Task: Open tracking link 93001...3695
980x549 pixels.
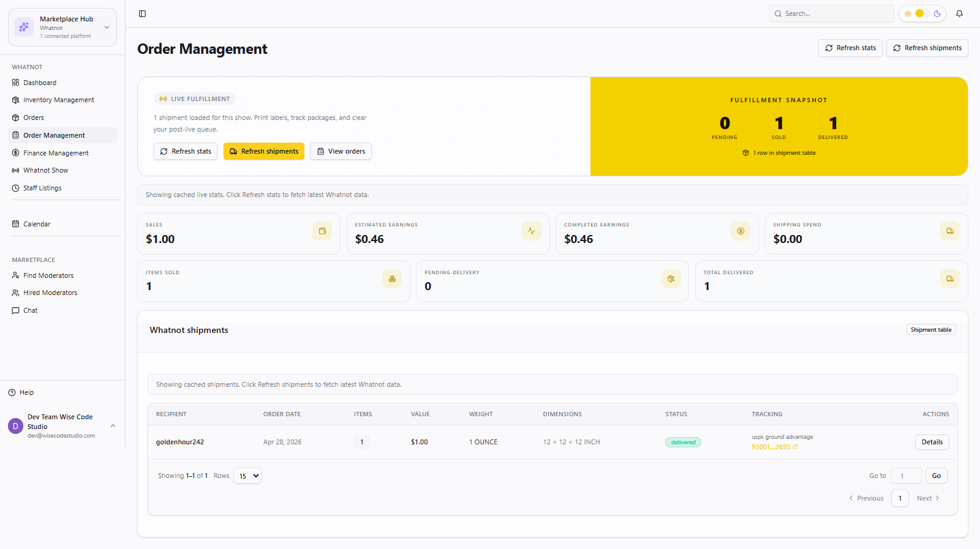Action: [771, 447]
